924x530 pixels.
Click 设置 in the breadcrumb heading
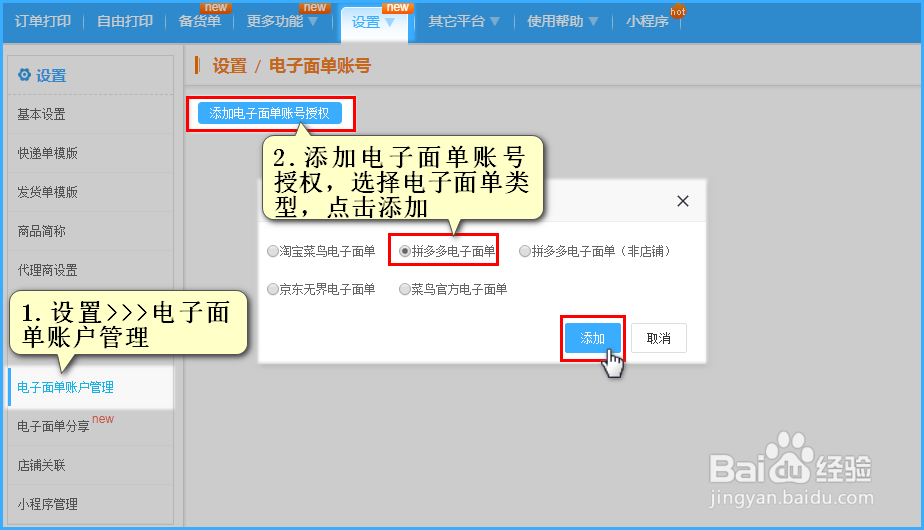point(229,65)
